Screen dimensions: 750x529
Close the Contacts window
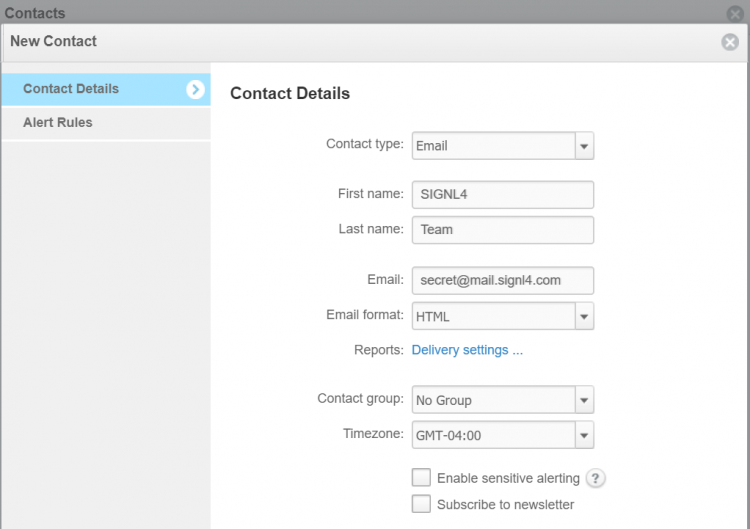(x=735, y=13)
